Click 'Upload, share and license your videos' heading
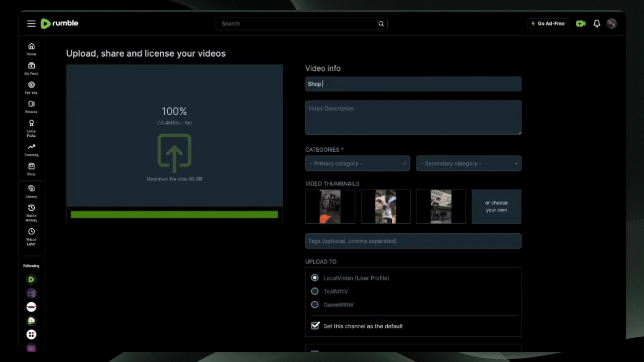The width and height of the screenshot is (644, 362). [146, 53]
